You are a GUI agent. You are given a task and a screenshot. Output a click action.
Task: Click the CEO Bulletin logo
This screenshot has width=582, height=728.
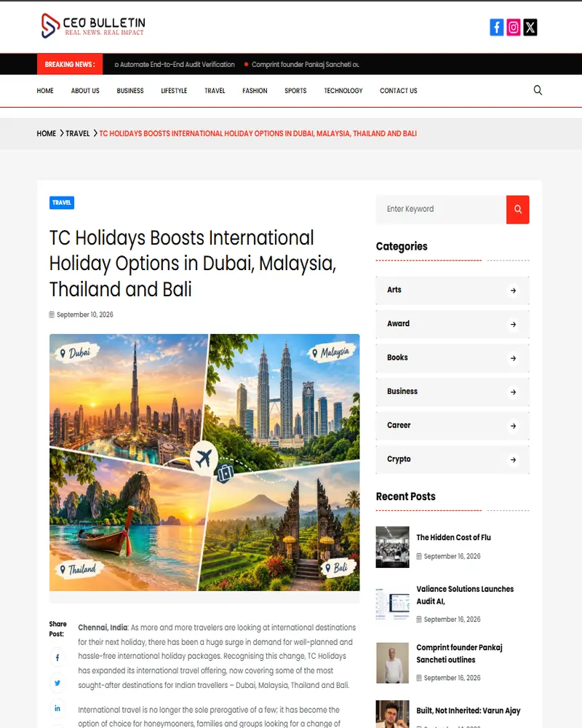[93, 26]
